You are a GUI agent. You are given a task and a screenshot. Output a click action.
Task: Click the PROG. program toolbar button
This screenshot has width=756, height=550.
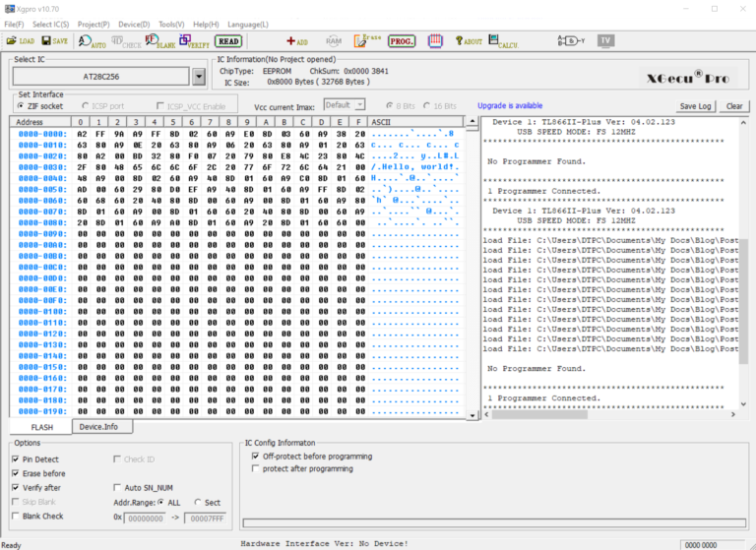[x=402, y=41]
